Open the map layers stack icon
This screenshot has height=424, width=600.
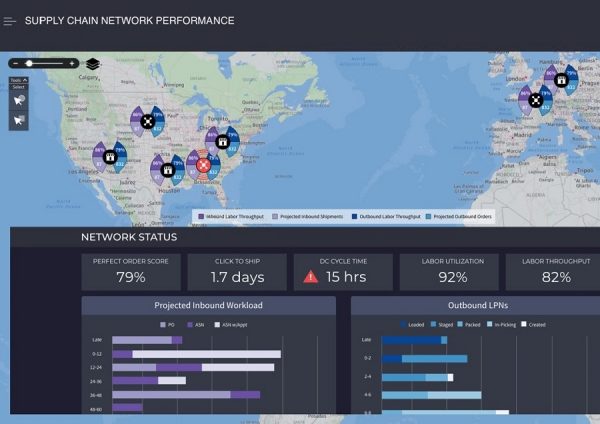pos(93,64)
